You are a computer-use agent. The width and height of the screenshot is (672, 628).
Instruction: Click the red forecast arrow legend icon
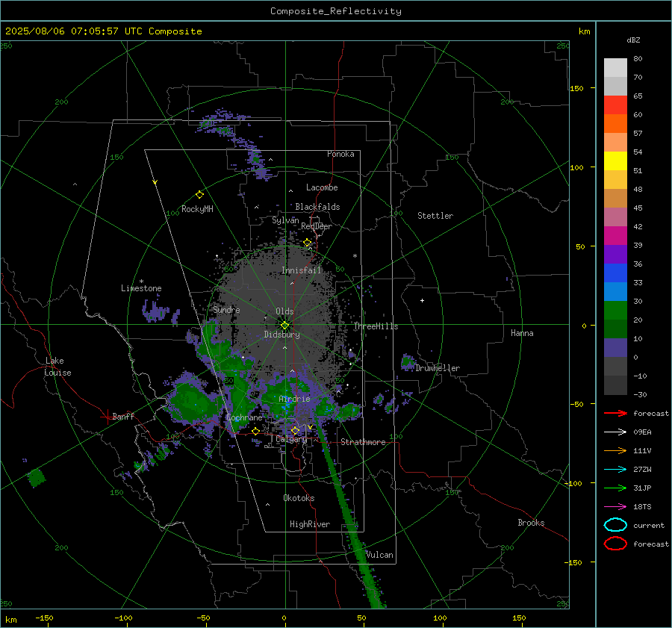point(615,413)
